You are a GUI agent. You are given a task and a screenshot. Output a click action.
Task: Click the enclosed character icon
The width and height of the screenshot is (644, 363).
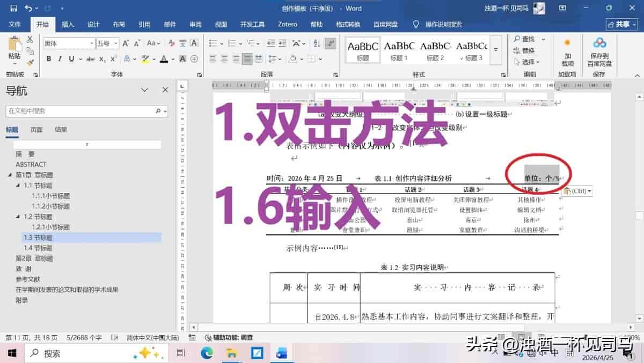194,58
